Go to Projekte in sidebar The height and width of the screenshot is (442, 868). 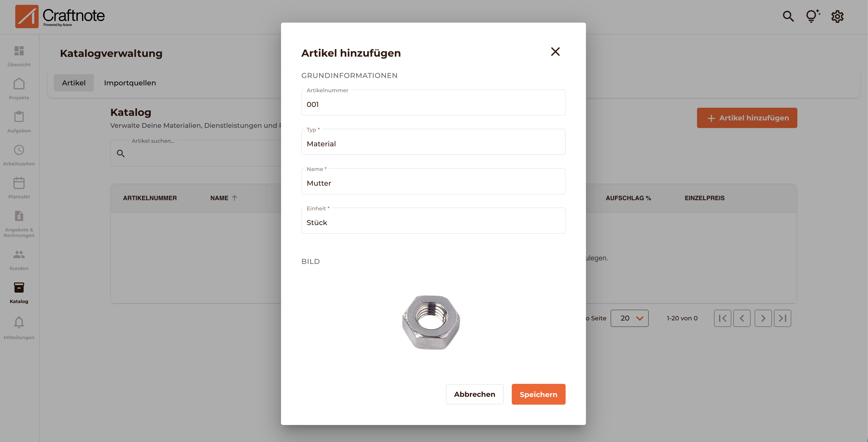click(19, 84)
